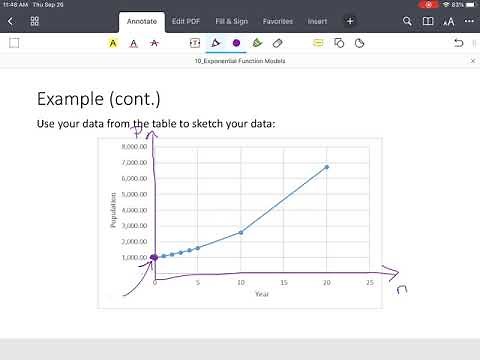Select the rectangular selection tool

point(14,43)
